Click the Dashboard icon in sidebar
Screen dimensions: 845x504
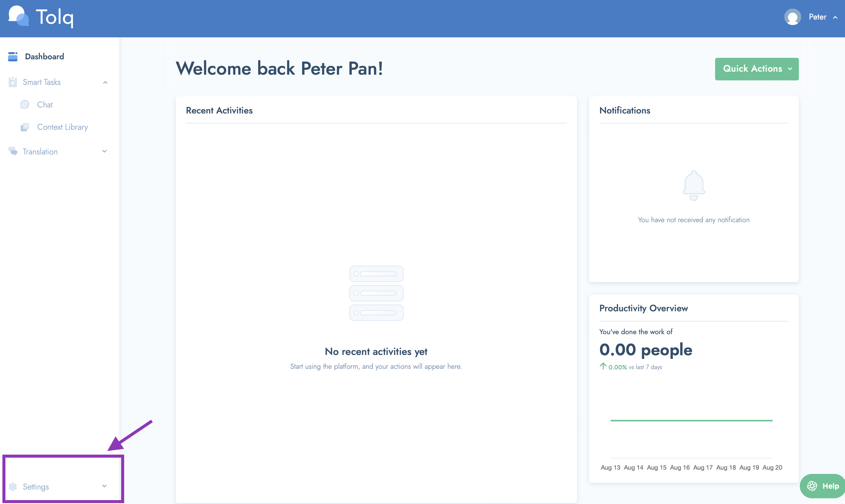coord(13,56)
